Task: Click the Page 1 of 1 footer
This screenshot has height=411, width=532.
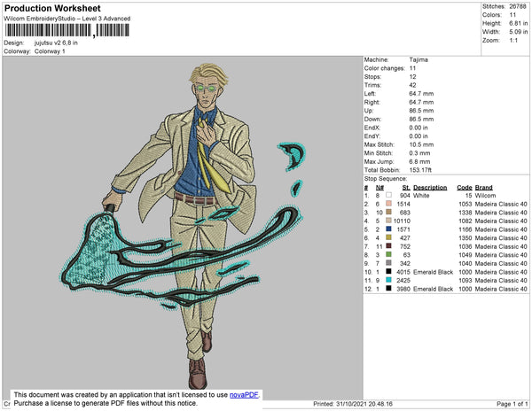Action: click(512, 404)
